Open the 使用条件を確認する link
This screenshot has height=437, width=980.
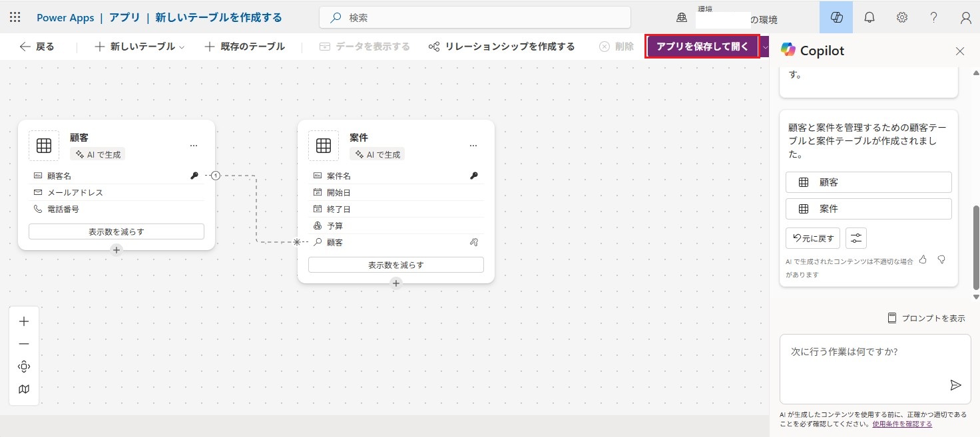(x=901, y=424)
